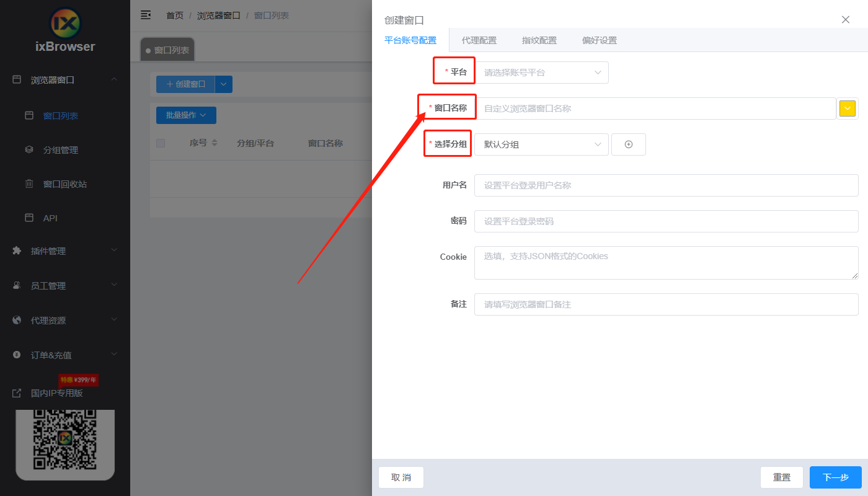
Task: Select the header checkbox in the window table
Action: tap(161, 143)
